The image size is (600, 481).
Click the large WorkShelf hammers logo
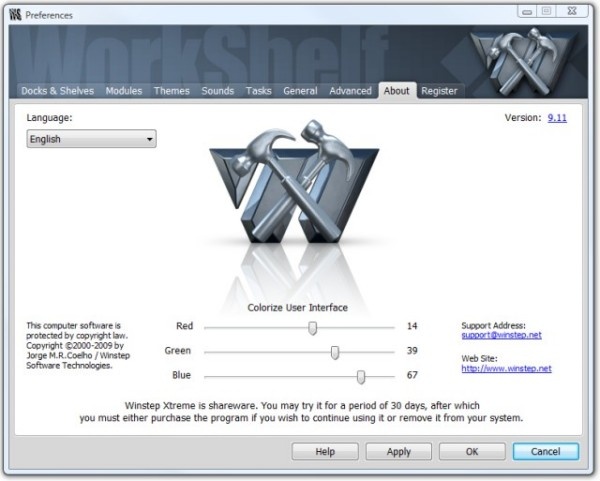point(294,182)
